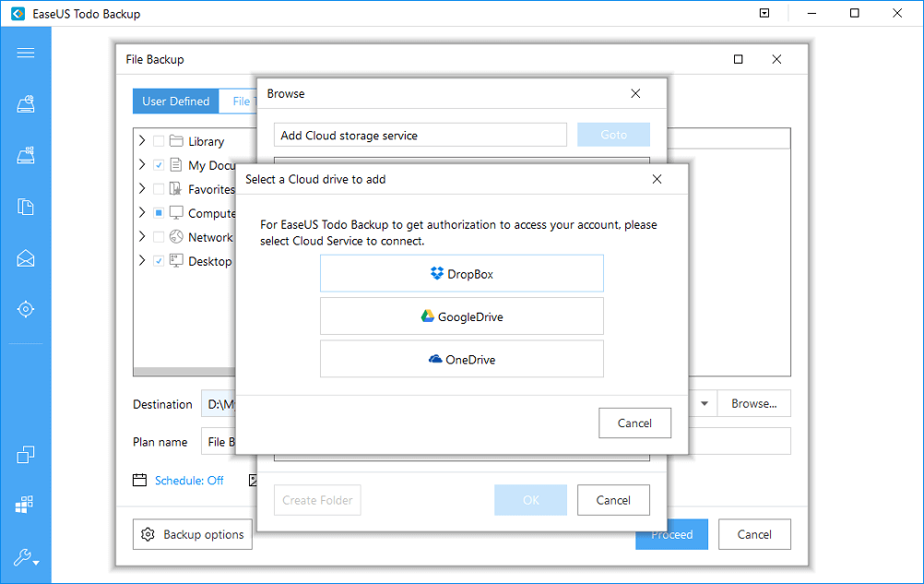The height and width of the screenshot is (584, 924).
Task: Cancel the Browse dialog
Action: pyautogui.click(x=613, y=500)
